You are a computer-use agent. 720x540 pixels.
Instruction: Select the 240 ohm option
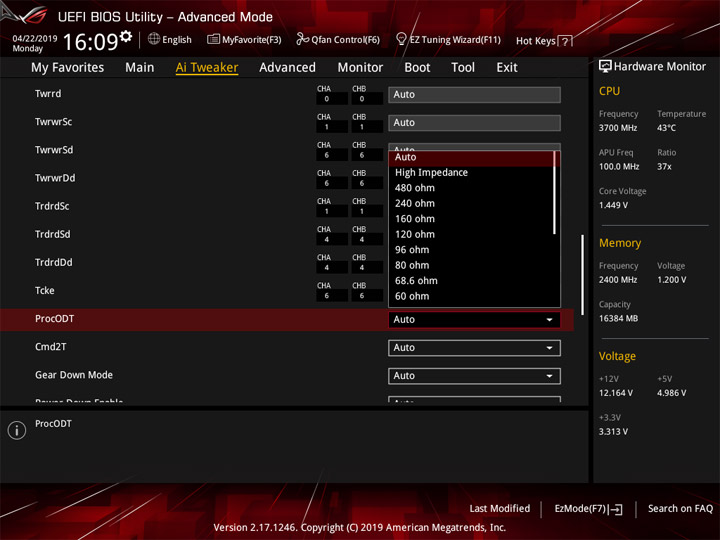[472, 203]
